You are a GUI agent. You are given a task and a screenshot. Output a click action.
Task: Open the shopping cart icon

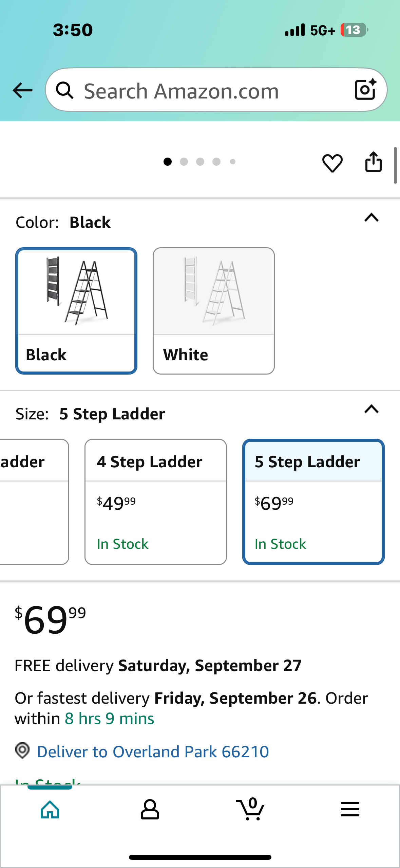pyautogui.click(x=250, y=810)
